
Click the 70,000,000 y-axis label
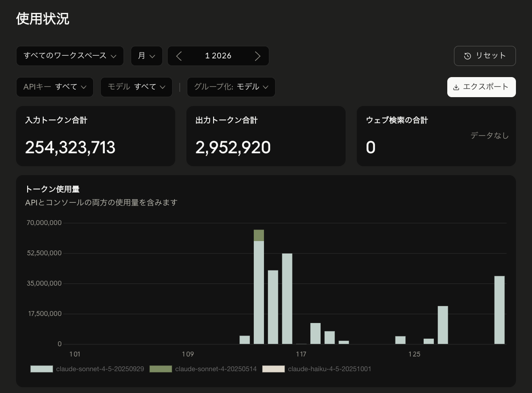pyautogui.click(x=44, y=223)
